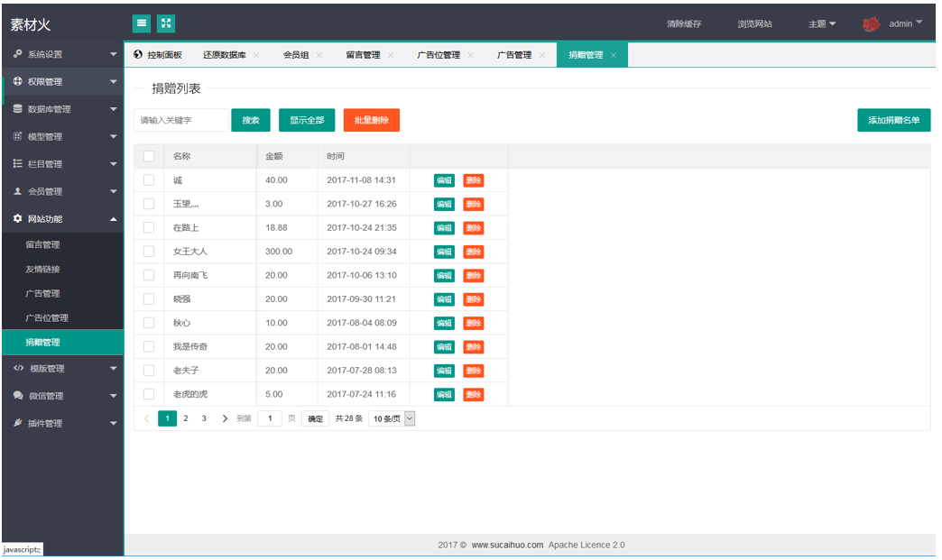
Task: Click the 添加捐赠名单 button
Action: pyautogui.click(x=893, y=120)
